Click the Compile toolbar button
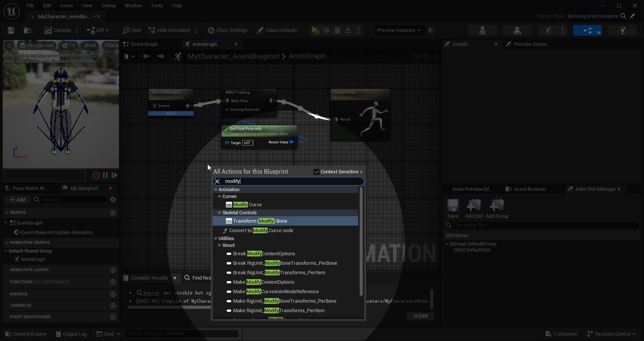 coord(58,30)
